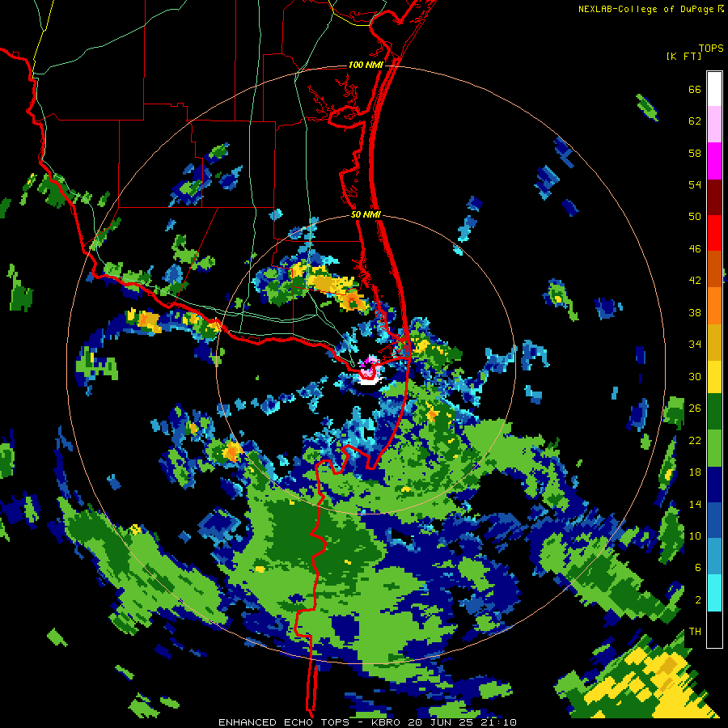This screenshot has width=728, height=728.
Task: Click the 10 legend value
Action: 695,535
